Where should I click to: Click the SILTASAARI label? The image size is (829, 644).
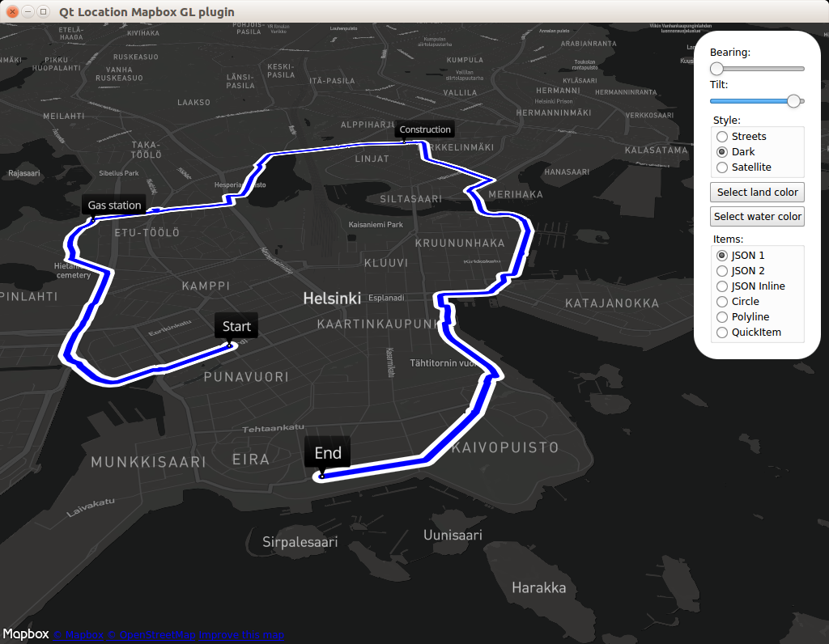[x=410, y=199]
